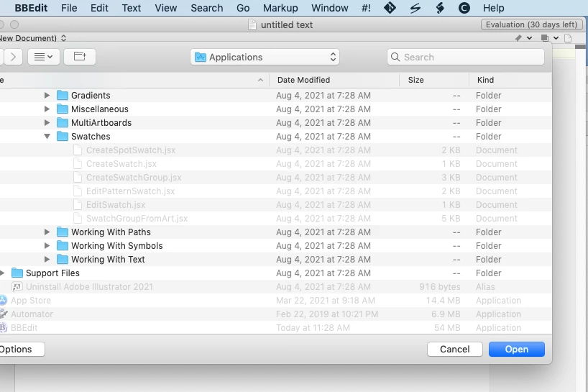Click the Evaluation (30 days left) button
This screenshot has width=588, height=392.
pos(531,24)
